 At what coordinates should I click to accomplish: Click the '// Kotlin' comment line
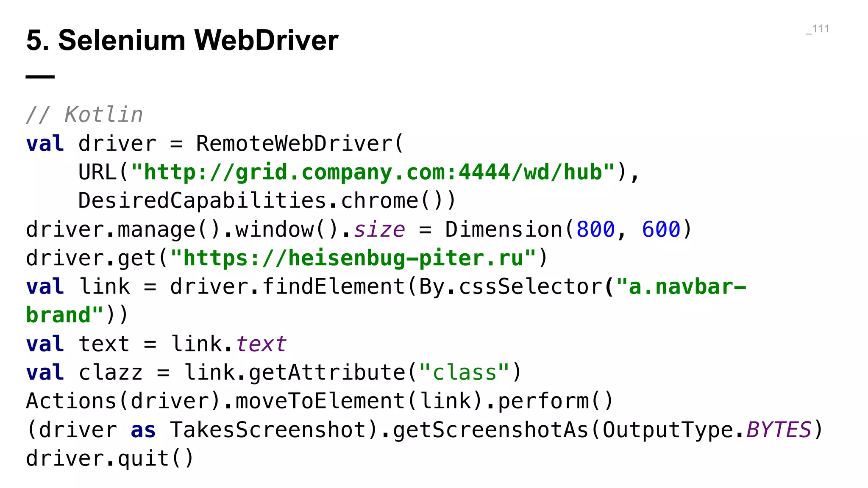click(84, 115)
